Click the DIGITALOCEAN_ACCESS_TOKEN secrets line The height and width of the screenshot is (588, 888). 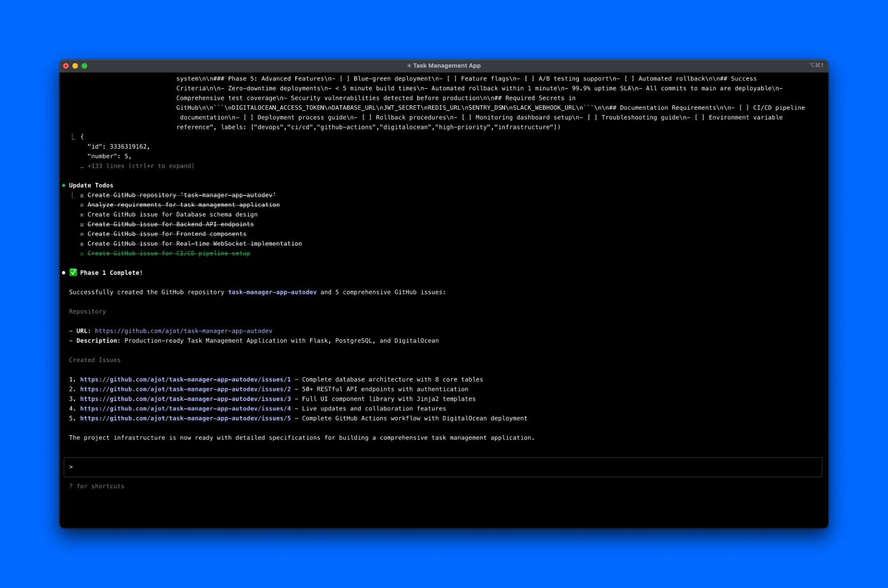pyautogui.click(x=490, y=108)
